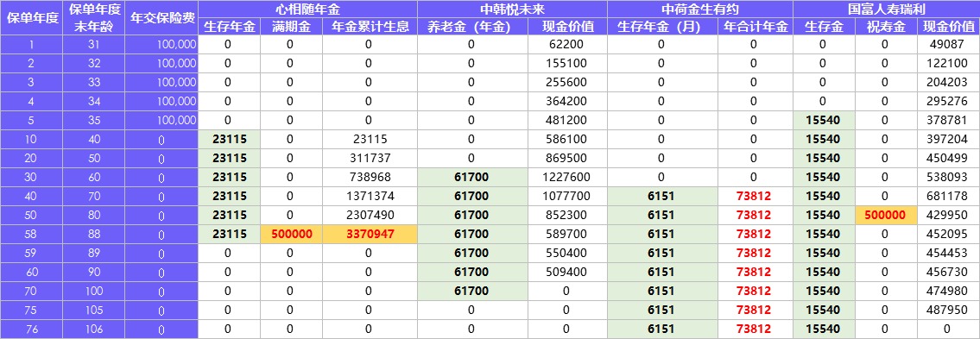Select the 满期金 sub-header
The image size is (980, 339).
click(x=290, y=27)
